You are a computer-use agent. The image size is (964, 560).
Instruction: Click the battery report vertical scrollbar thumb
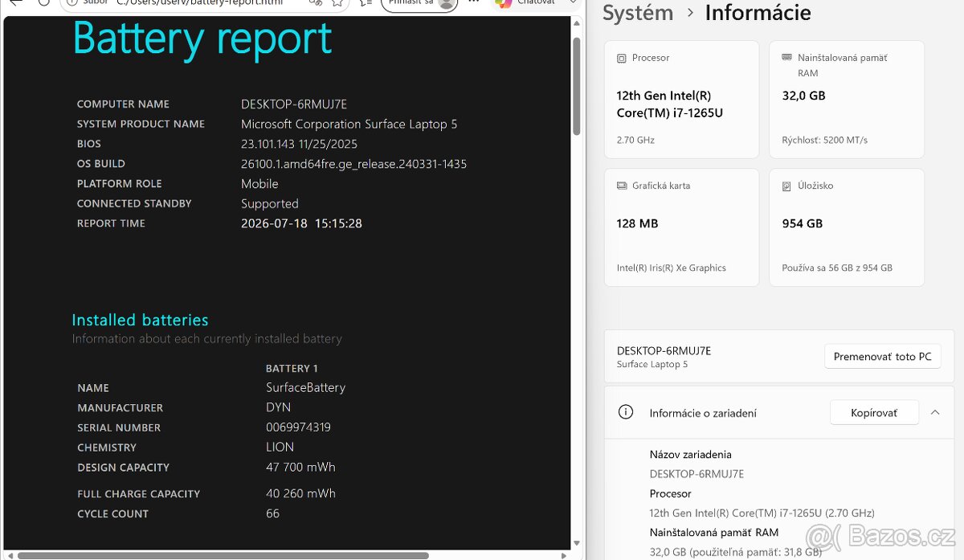click(576, 86)
